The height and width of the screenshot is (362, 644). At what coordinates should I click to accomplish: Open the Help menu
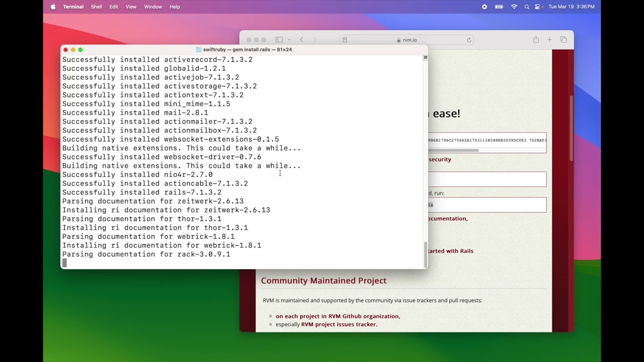point(175,7)
